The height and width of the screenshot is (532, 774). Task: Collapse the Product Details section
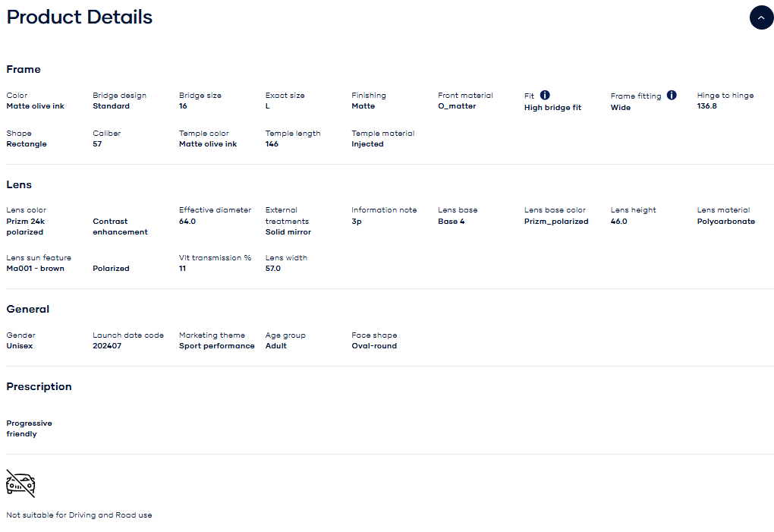pos(761,17)
